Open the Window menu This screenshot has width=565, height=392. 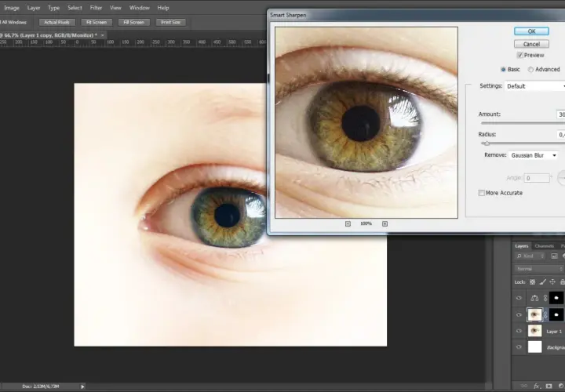pyautogui.click(x=140, y=8)
